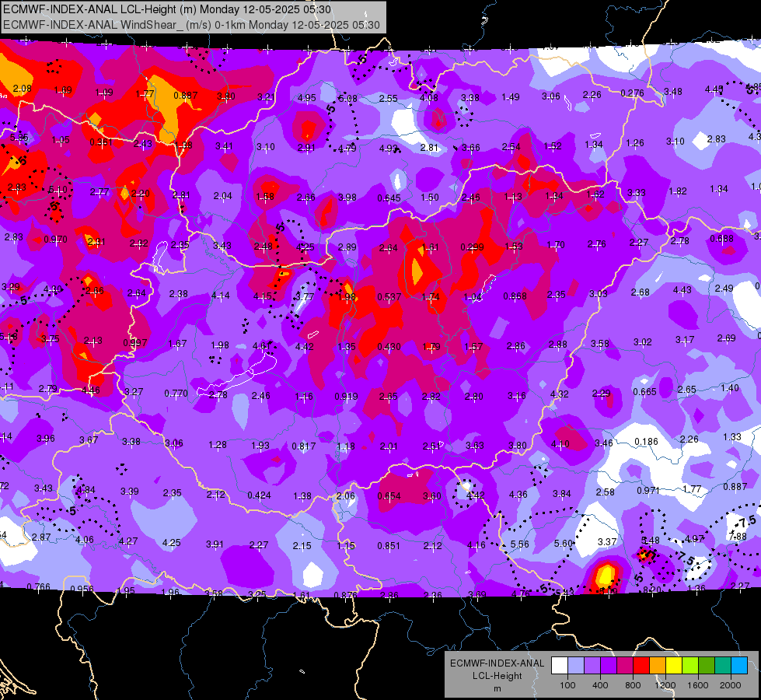Click the light lavender legend swatch above 100
Image resolution: width=761 pixels, height=700 pixels.
point(575,665)
